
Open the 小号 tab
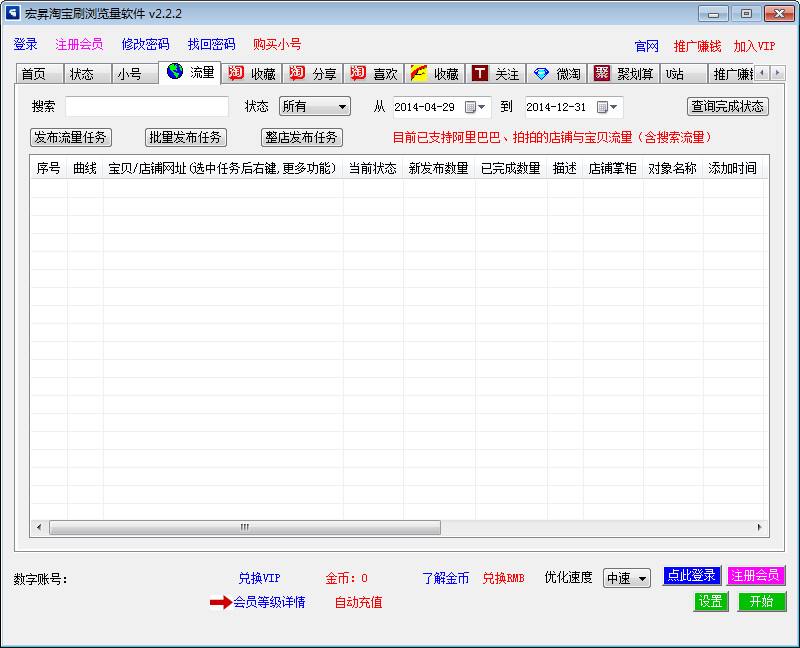click(129, 74)
